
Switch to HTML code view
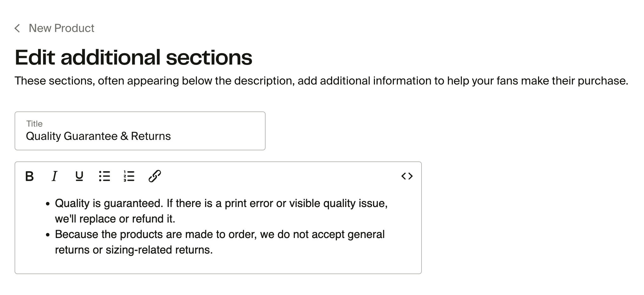[407, 176]
